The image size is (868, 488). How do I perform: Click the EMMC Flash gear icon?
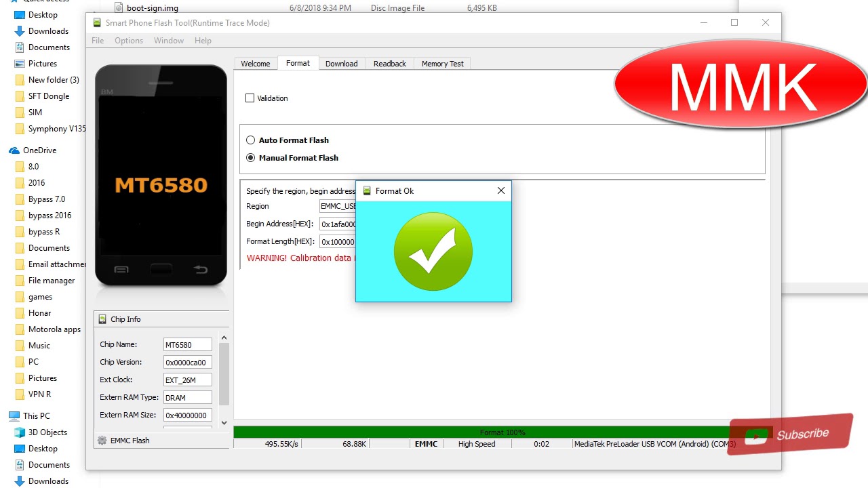102,441
